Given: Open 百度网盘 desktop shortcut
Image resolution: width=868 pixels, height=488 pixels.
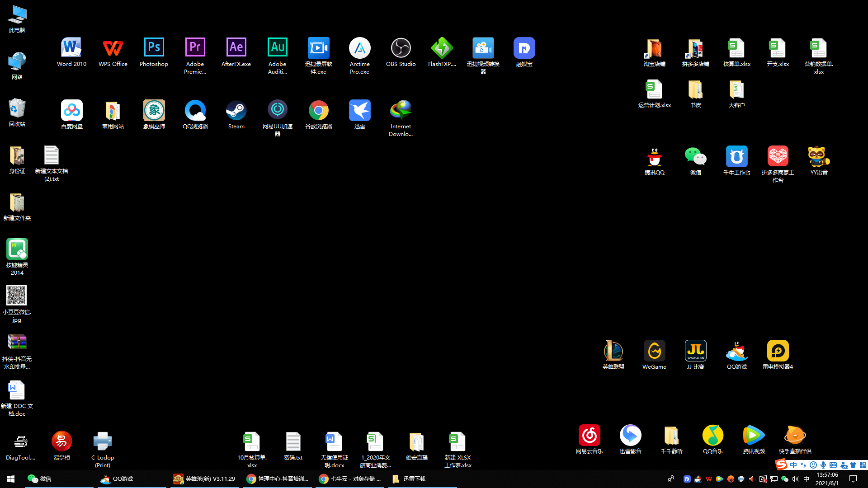Looking at the screenshot, I should pyautogui.click(x=71, y=114).
